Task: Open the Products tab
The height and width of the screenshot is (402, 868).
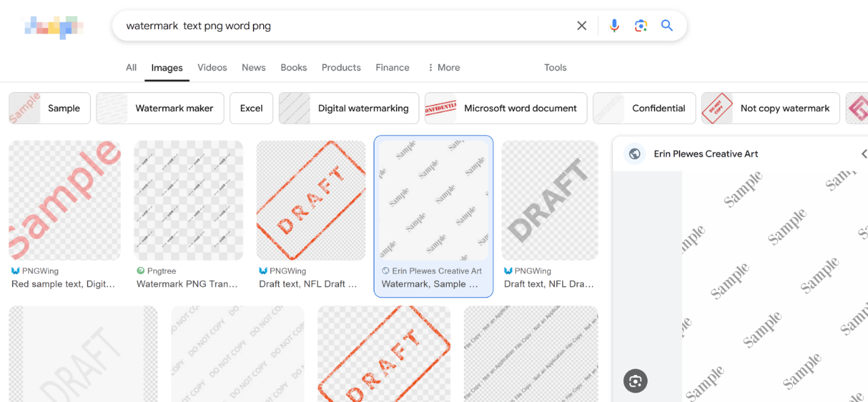Action: click(341, 68)
